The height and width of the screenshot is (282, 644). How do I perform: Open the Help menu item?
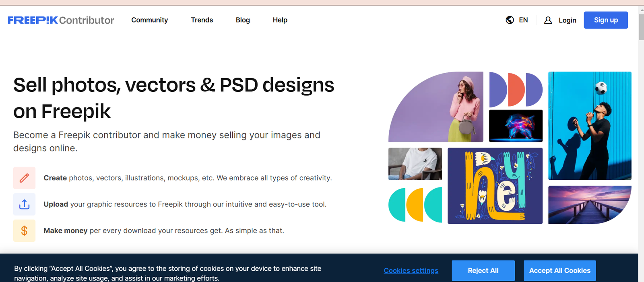tap(280, 20)
